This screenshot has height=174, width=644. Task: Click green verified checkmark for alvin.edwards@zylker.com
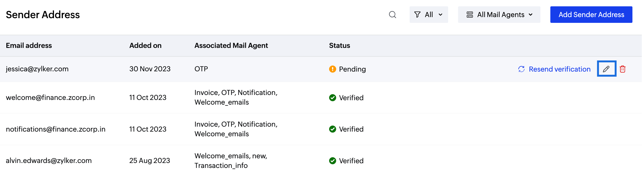(332, 161)
